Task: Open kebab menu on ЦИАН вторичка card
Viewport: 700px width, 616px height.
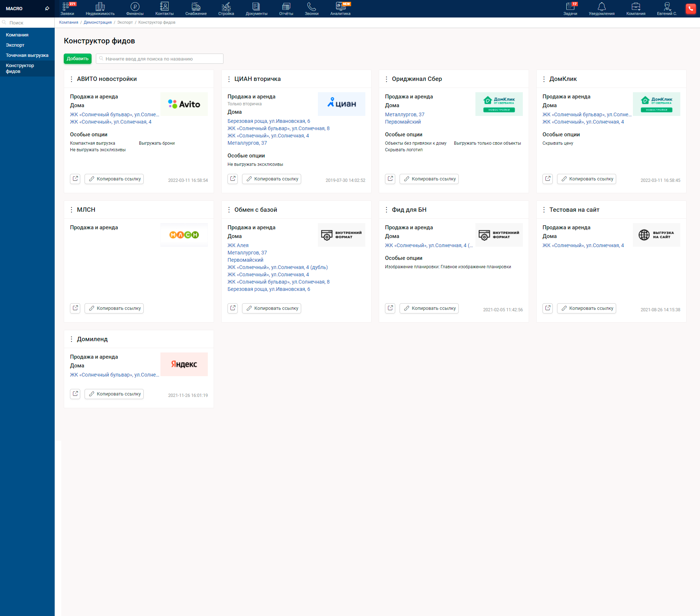Action: click(229, 79)
